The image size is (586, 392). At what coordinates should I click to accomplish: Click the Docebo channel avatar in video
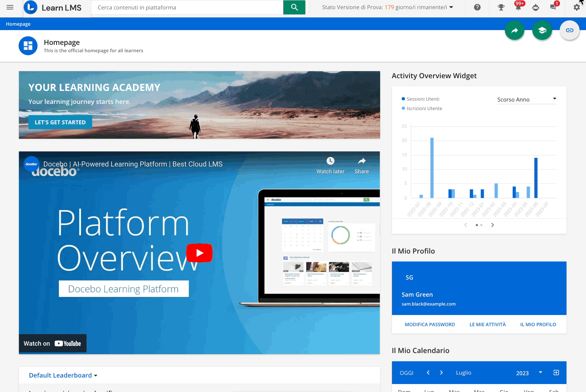(31, 164)
